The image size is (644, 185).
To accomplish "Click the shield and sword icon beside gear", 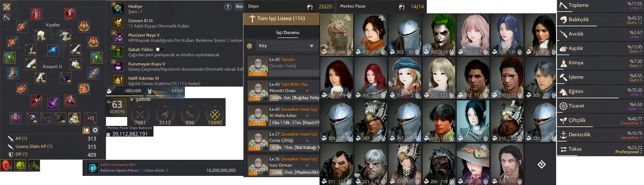I will click(x=86, y=130).
